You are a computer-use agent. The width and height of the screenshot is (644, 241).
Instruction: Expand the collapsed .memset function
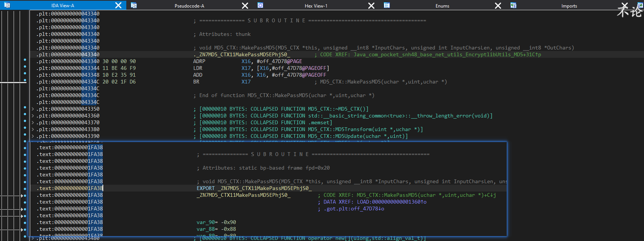click(x=33, y=123)
